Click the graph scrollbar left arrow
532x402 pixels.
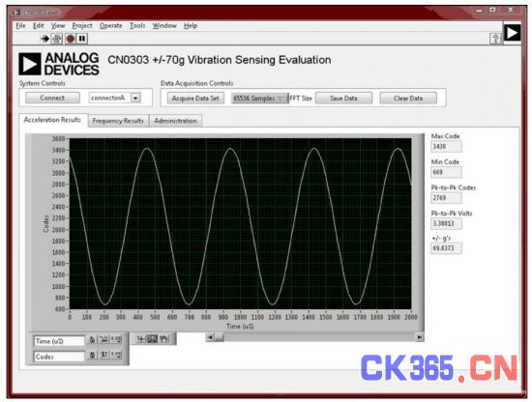point(210,337)
